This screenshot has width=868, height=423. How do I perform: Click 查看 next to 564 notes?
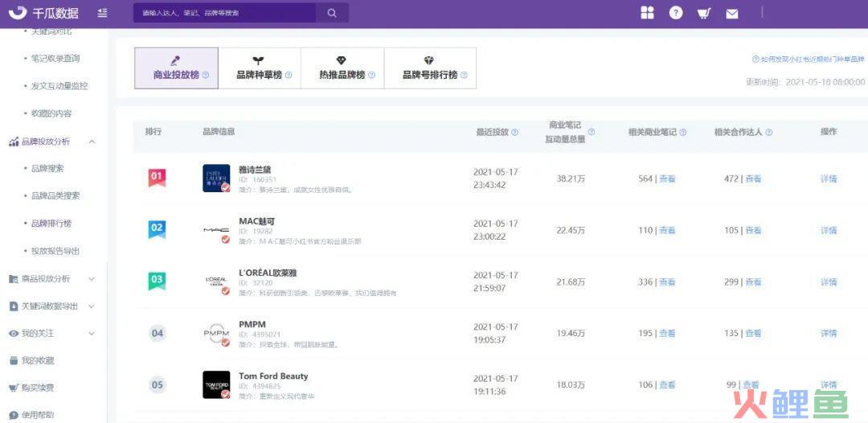pos(668,179)
